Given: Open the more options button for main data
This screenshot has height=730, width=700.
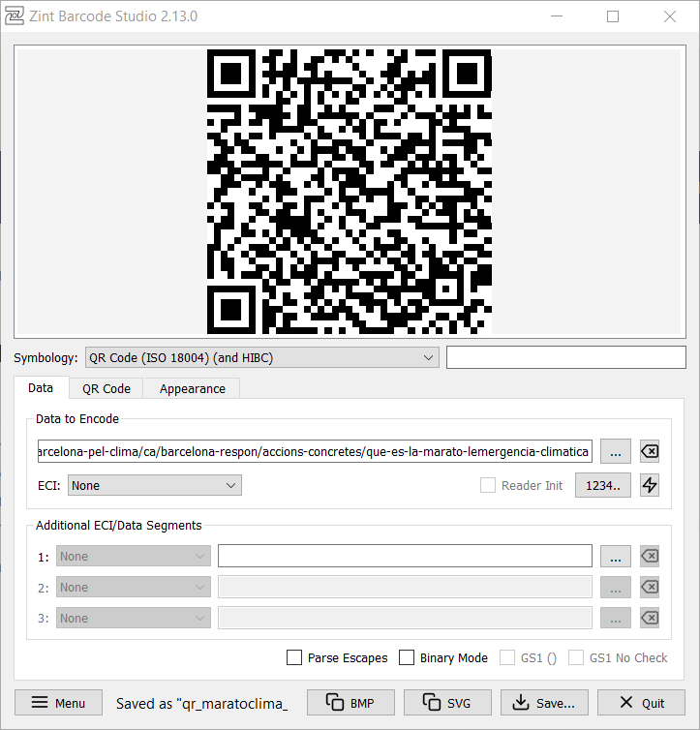Looking at the screenshot, I should 615,452.
